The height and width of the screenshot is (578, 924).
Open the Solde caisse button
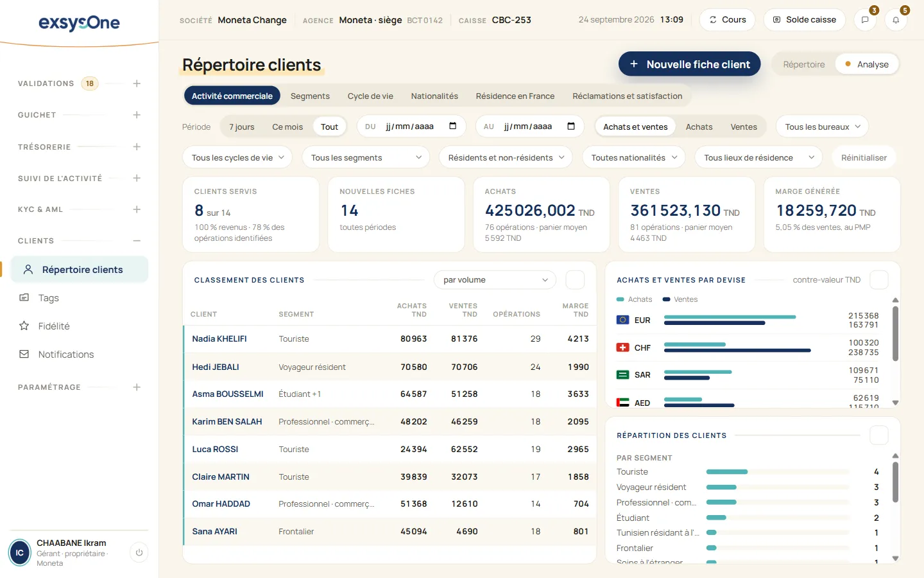click(x=805, y=20)
